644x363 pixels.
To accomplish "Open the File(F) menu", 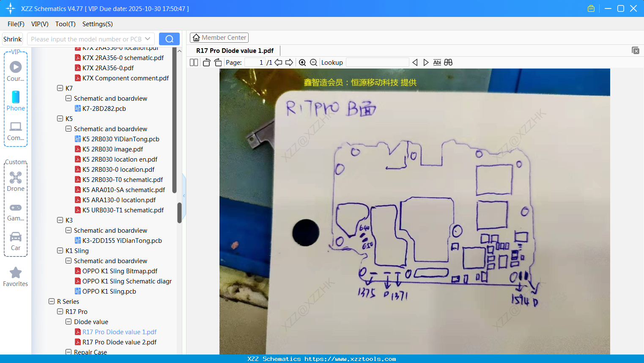I will [x=16, y=24].
